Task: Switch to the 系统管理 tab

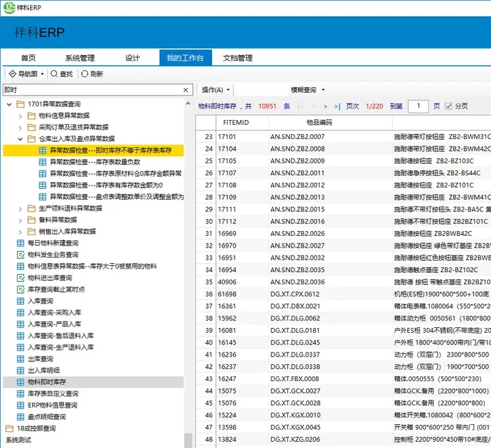Action: pyautogui.click(x=80, y=58)
